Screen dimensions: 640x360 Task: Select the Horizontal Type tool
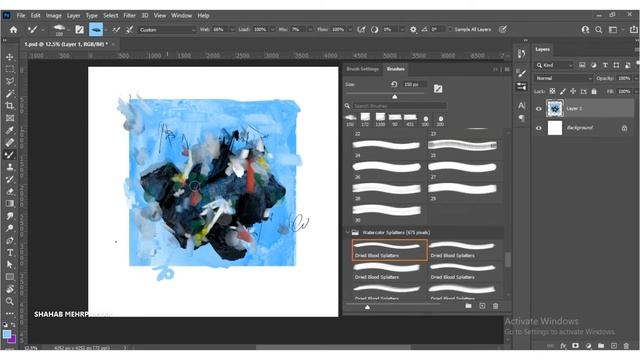pyautogui.click(x=9, y=253)
